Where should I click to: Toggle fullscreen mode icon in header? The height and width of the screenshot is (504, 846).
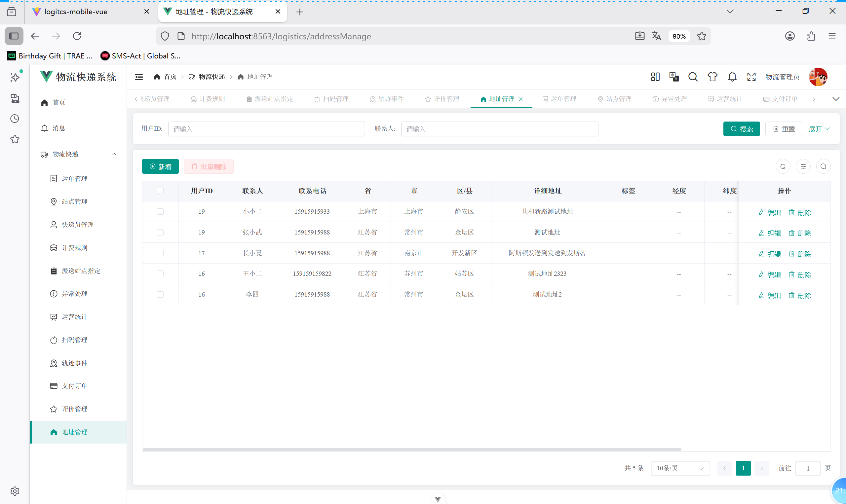[x=751, y=77]
